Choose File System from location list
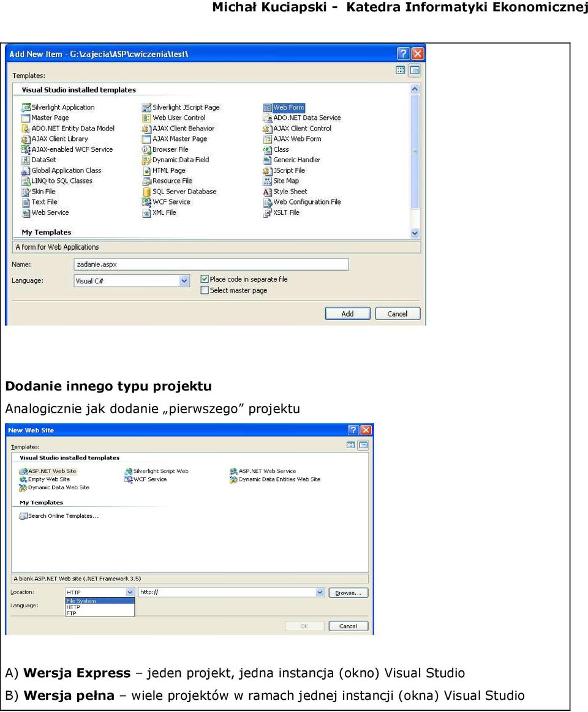The height and width of the screenshot is (712, 588). (x=100, y=601)
